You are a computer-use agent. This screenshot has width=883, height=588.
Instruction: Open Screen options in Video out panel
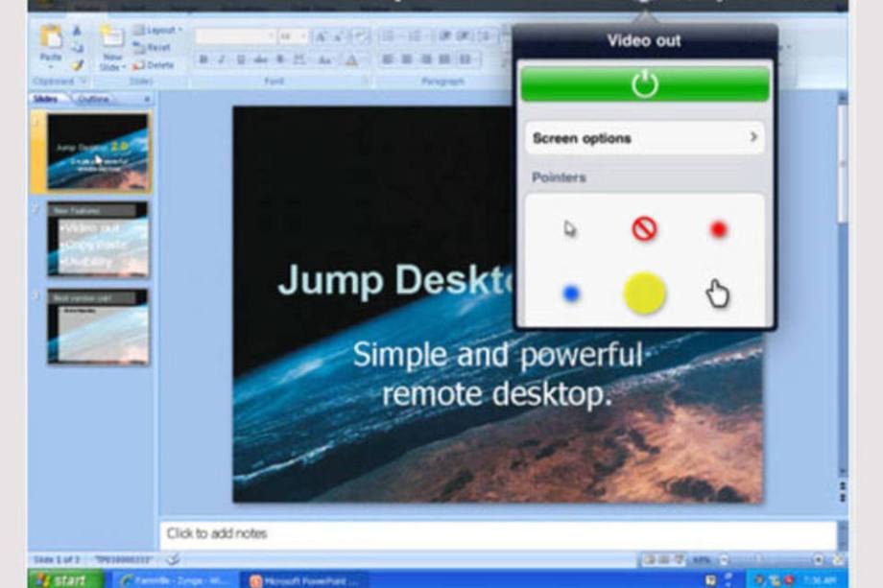645,138
